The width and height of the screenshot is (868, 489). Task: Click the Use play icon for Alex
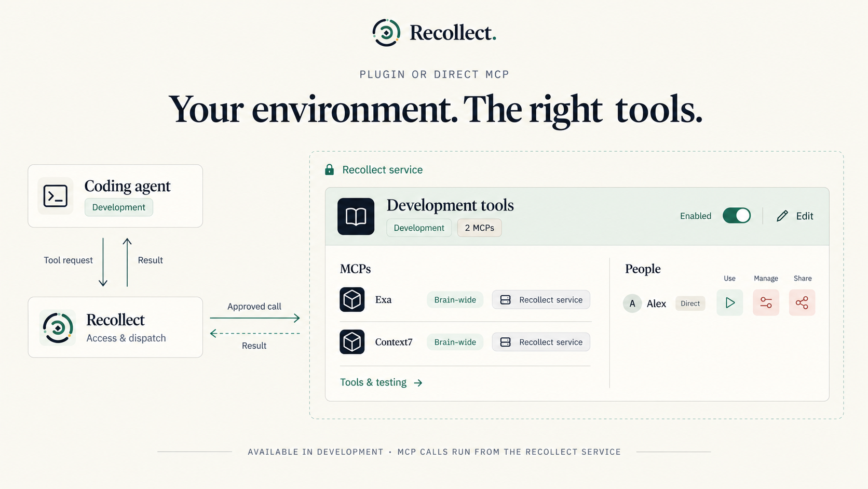click(x=730, y=302)
